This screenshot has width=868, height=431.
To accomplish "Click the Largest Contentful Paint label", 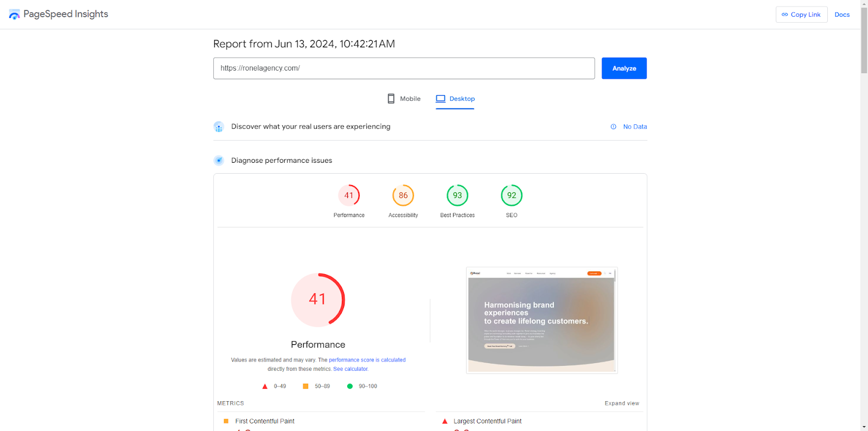I will click(488, 421).
